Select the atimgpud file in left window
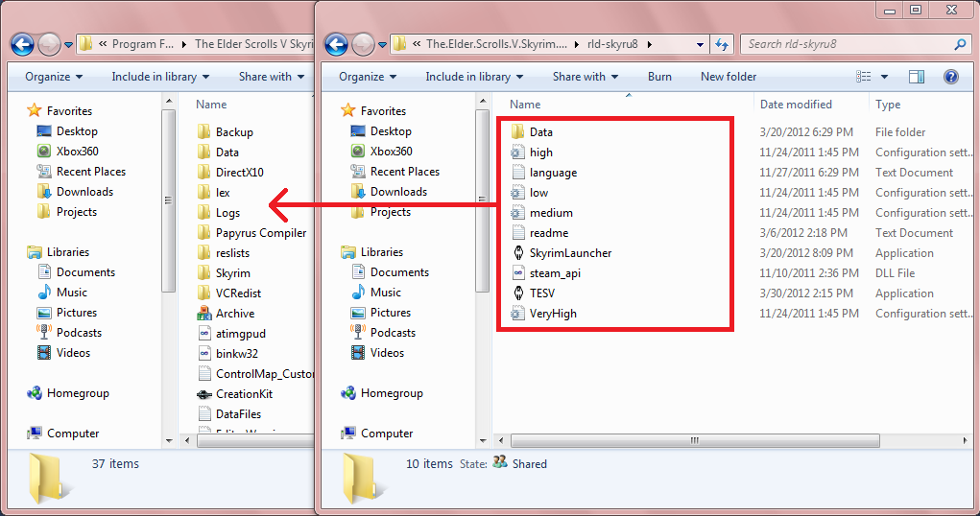 click(x=241, y=334)
